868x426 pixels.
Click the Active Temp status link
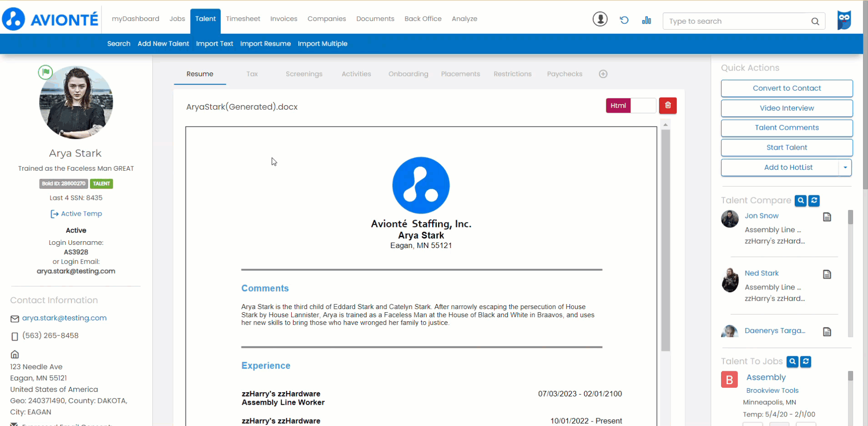click(81, 214)
